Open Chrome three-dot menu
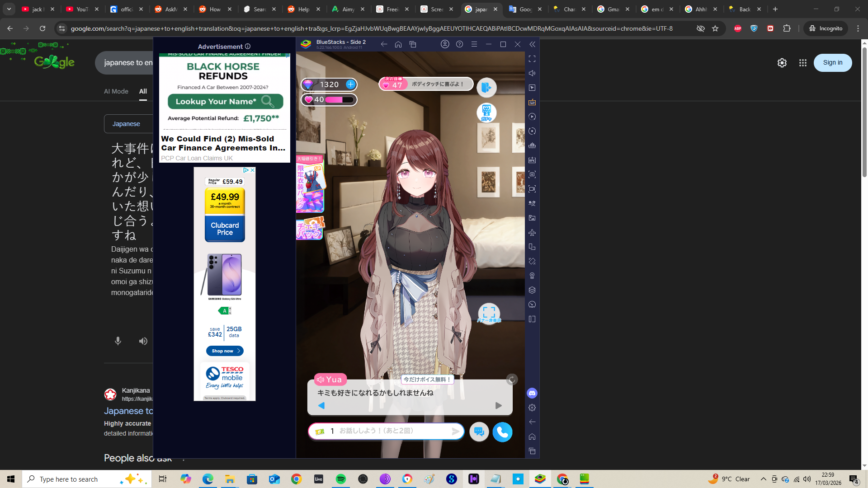868x488 pixels. coord(858,28)
